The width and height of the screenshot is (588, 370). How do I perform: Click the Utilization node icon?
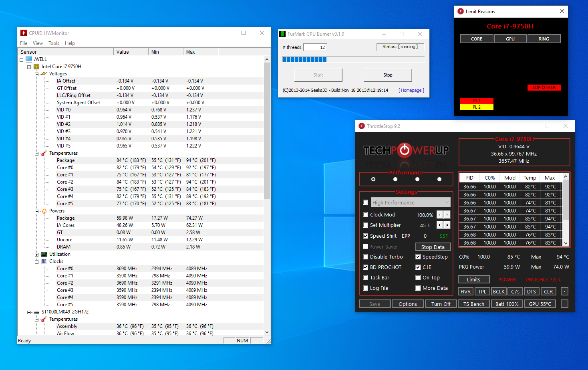click(x=44, y=254)
